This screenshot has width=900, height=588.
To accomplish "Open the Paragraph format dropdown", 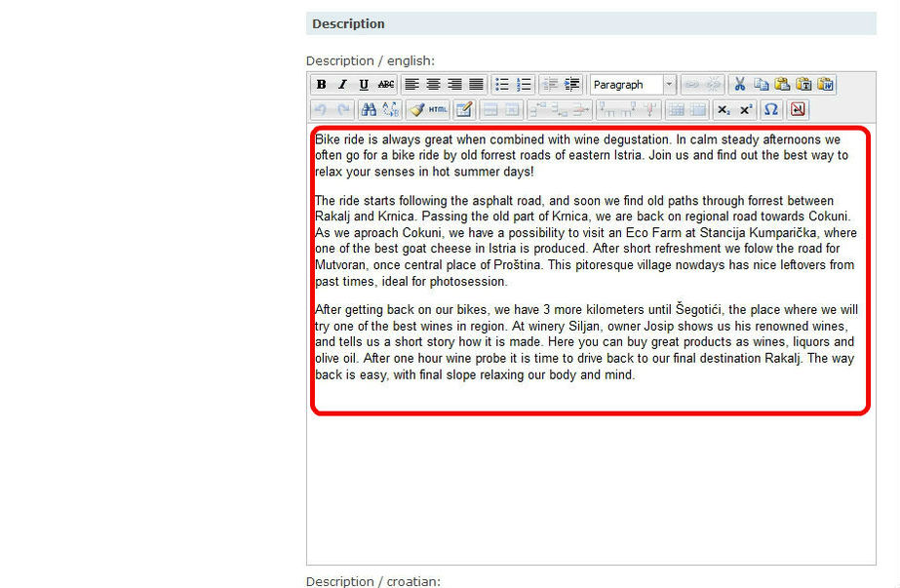I will coord(632,84).
